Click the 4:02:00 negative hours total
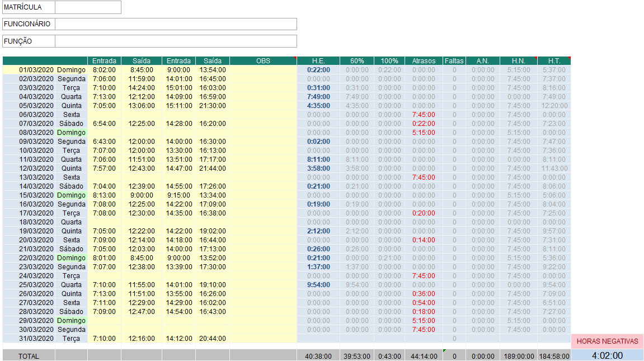 coord(607,355)
